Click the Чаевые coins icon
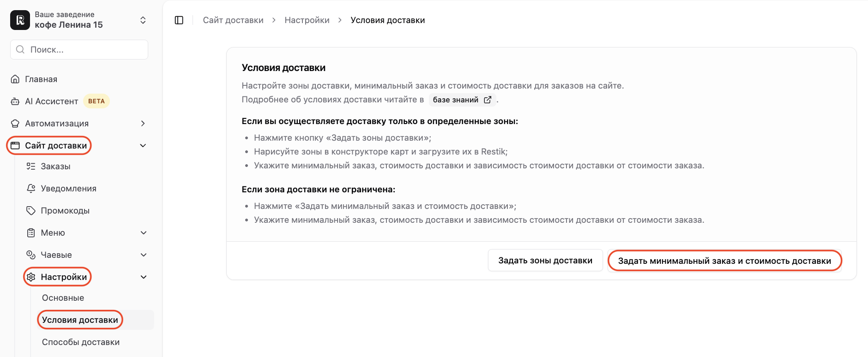Viewport: 868px width, 357px height. pos(31,255)
